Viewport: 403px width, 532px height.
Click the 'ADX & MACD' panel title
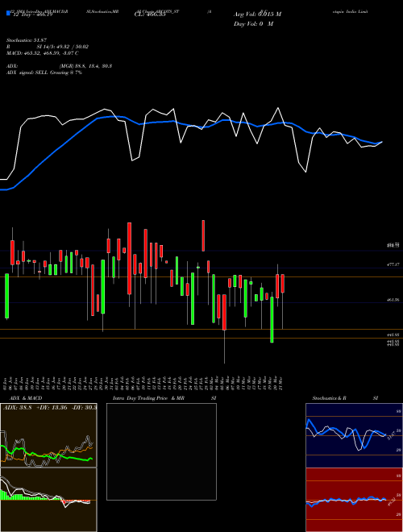point(26,398)
